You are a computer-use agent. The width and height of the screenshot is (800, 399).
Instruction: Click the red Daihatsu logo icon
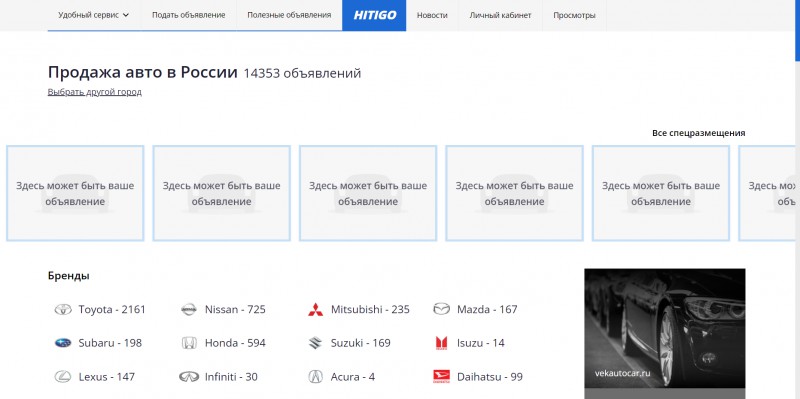(x=441, y=377)
